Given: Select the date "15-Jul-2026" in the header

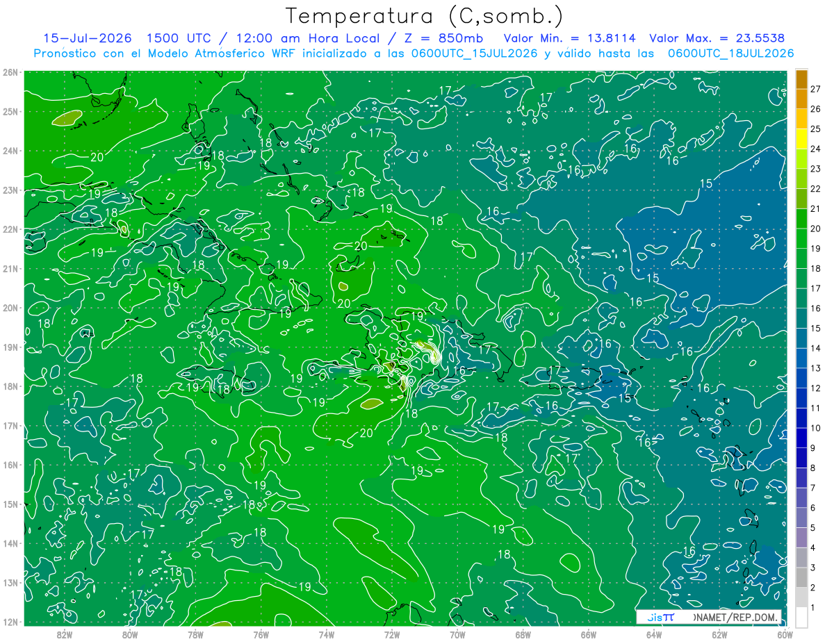Looking at the screenshot, I should [88, 38].
